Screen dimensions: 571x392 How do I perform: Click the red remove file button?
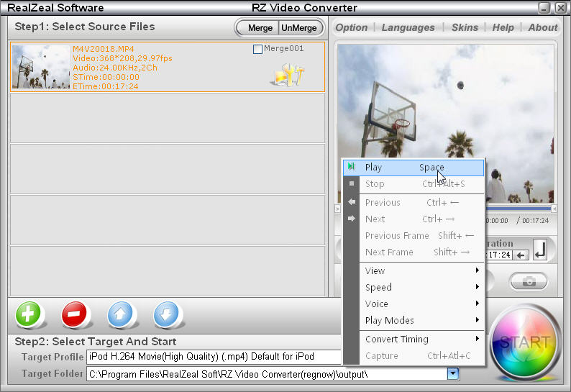pos(74,315)
